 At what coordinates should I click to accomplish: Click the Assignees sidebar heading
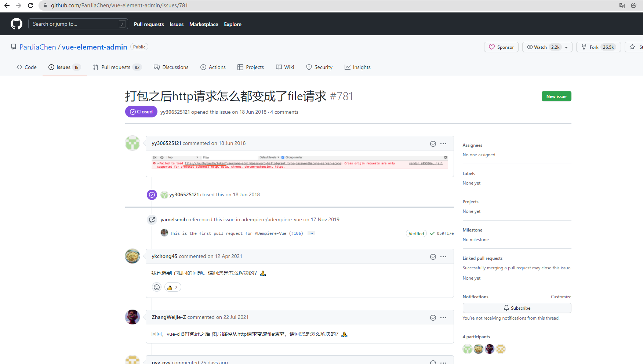click(x=472, y=145)
